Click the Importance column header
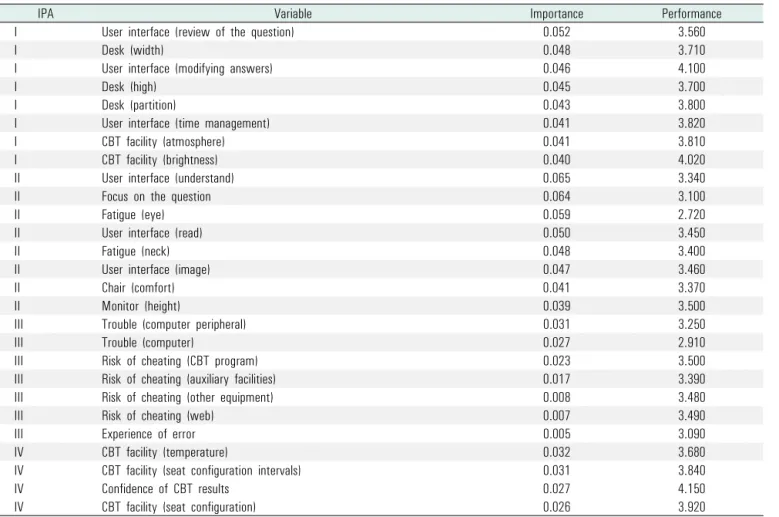Screen dimensions: 779x517 tap(556, 14)
